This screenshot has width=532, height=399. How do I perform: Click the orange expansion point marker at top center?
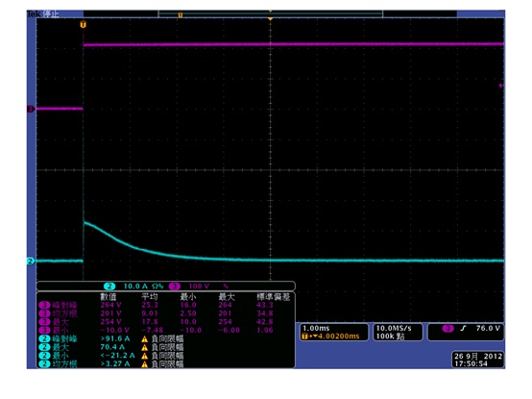click(x=271, y=19)
